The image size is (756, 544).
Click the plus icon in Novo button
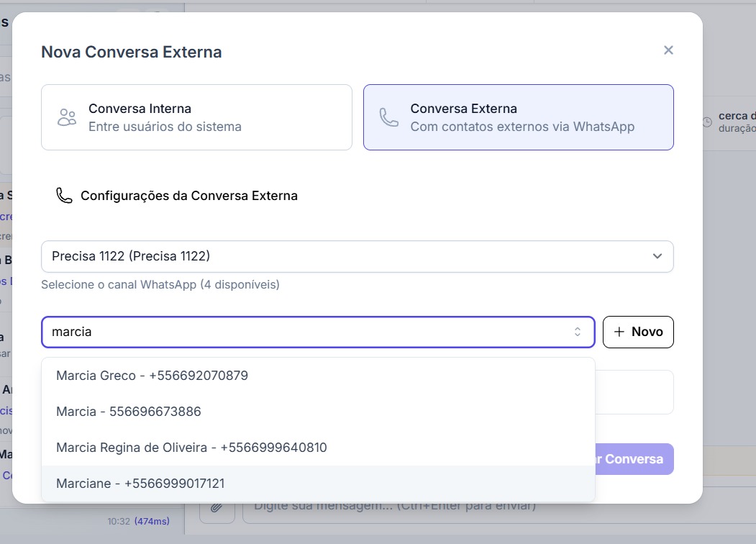[620, 332]
